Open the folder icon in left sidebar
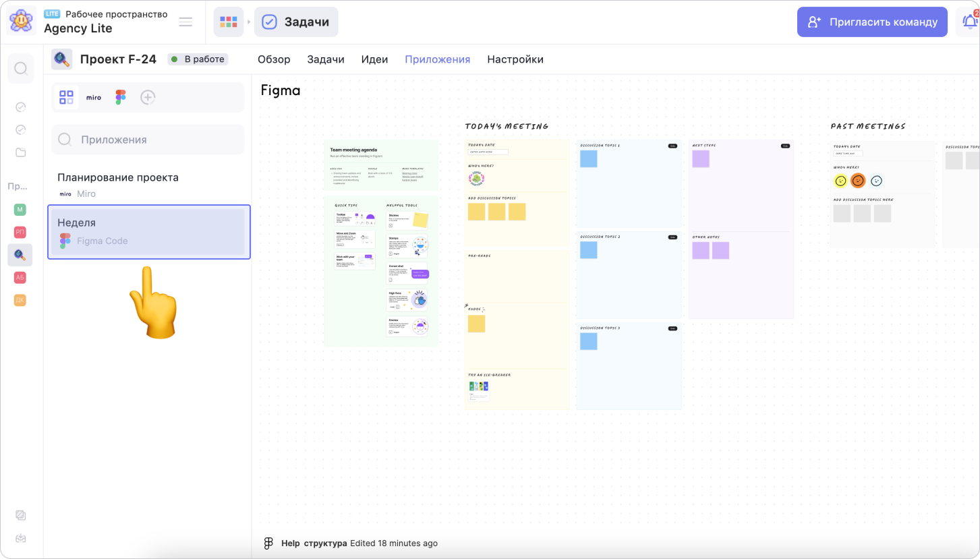The width and height of the screenshot is (980, 559). pos(20,152)
